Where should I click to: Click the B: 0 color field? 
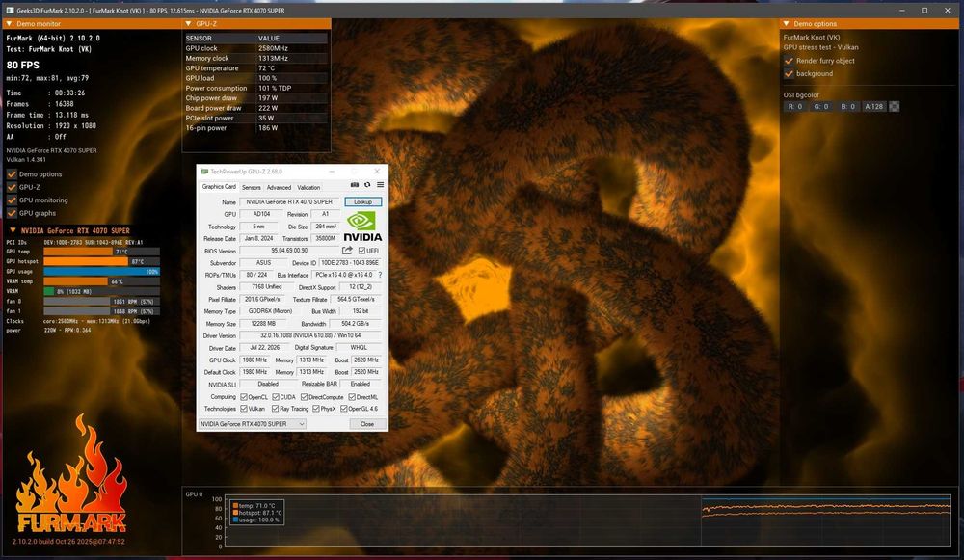(847, 106)
